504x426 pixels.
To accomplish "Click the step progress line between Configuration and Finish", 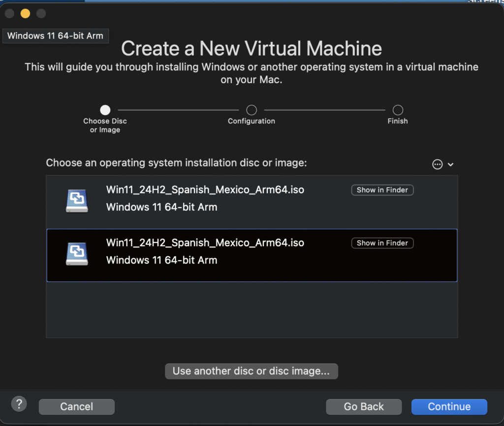I will (325, 109).
